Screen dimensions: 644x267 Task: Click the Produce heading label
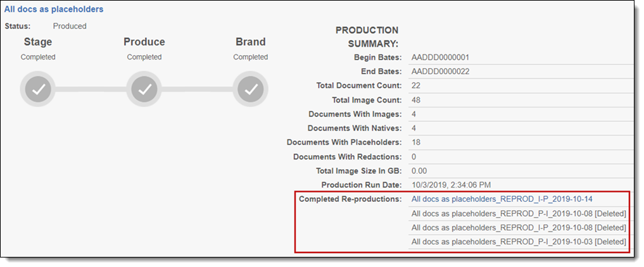[144, 42]
